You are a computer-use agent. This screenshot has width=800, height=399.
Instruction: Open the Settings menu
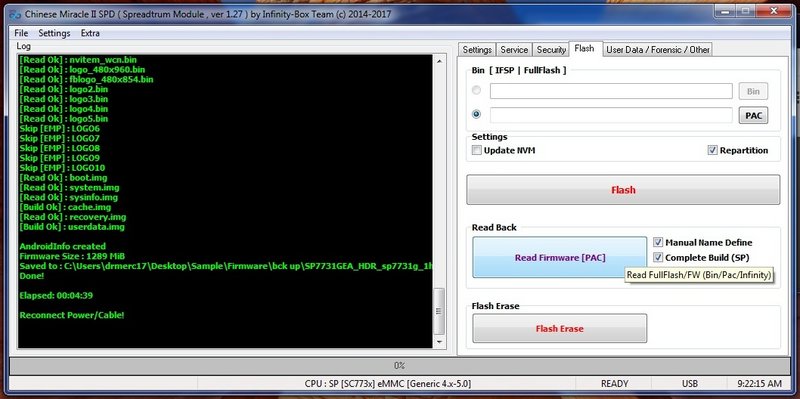click(54, 33)
